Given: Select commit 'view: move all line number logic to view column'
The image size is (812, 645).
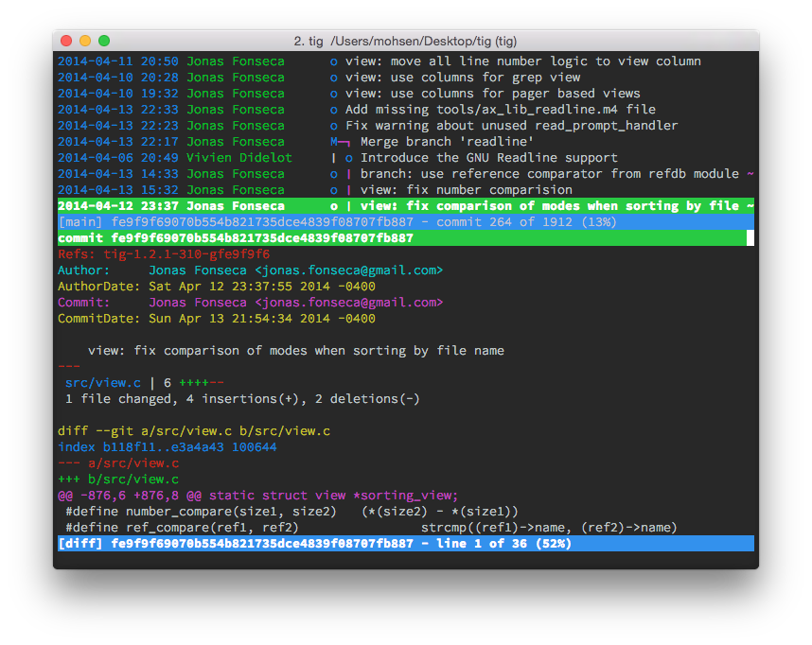Looking at the screenshot, I should click(406, 61).
